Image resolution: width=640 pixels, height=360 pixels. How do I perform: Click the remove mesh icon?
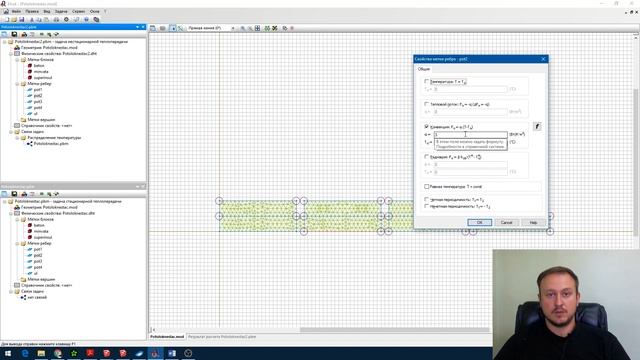[275, 28]
